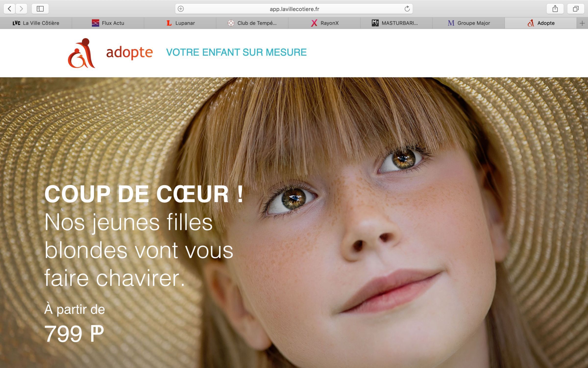
Task: Show the Safari sidebar panel
Action: (40, 9)
